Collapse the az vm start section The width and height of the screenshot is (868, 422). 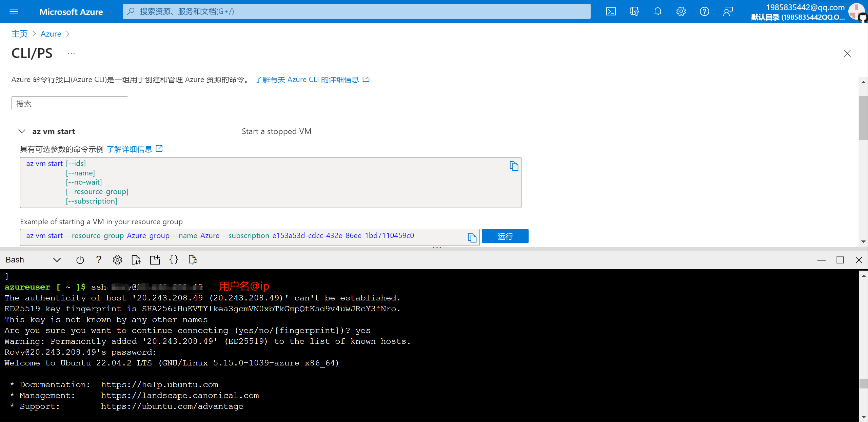22,131
